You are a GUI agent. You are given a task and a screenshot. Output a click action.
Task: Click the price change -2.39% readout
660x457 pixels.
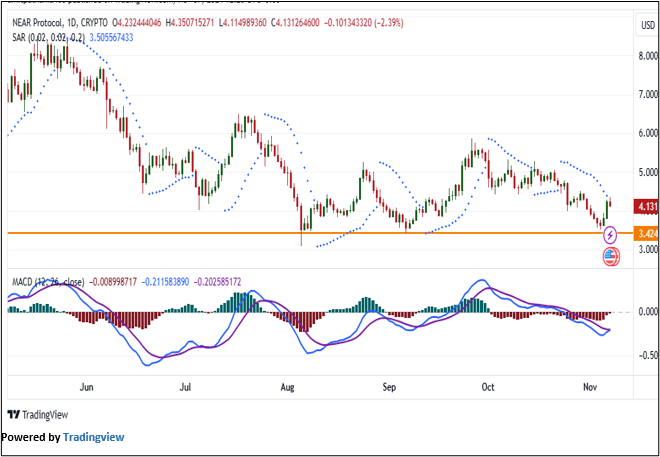389,22
